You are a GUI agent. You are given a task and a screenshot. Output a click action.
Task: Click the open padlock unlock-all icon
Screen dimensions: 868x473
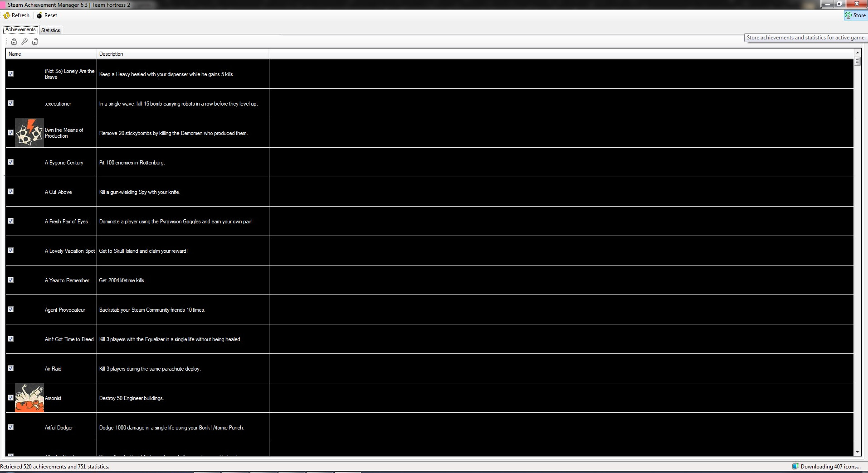coord(35,42)
